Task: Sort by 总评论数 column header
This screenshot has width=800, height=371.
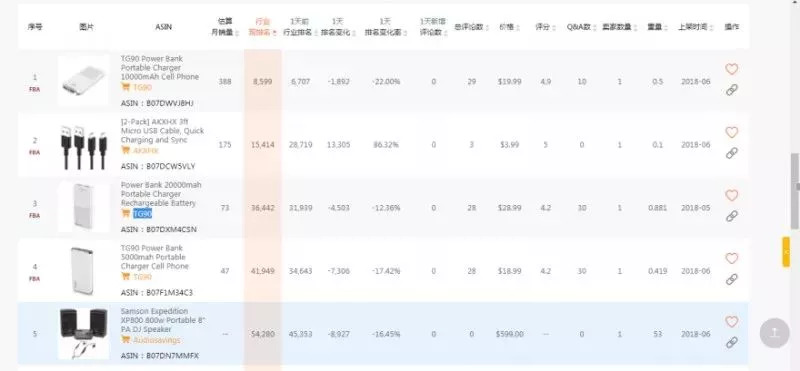Action: click(x=471, y=27)
